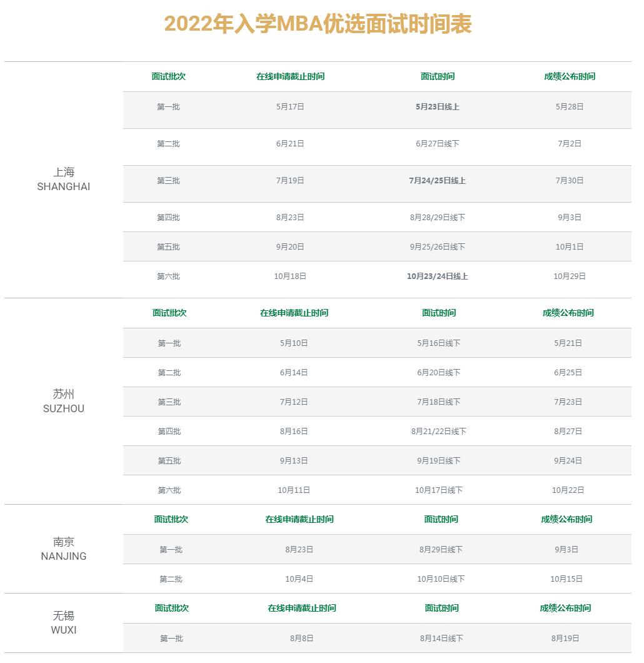The width and height of the screenshot is (644, 663).
Task: Select the 7月24/25日线上 interview cell
Action: click(437, 181)
